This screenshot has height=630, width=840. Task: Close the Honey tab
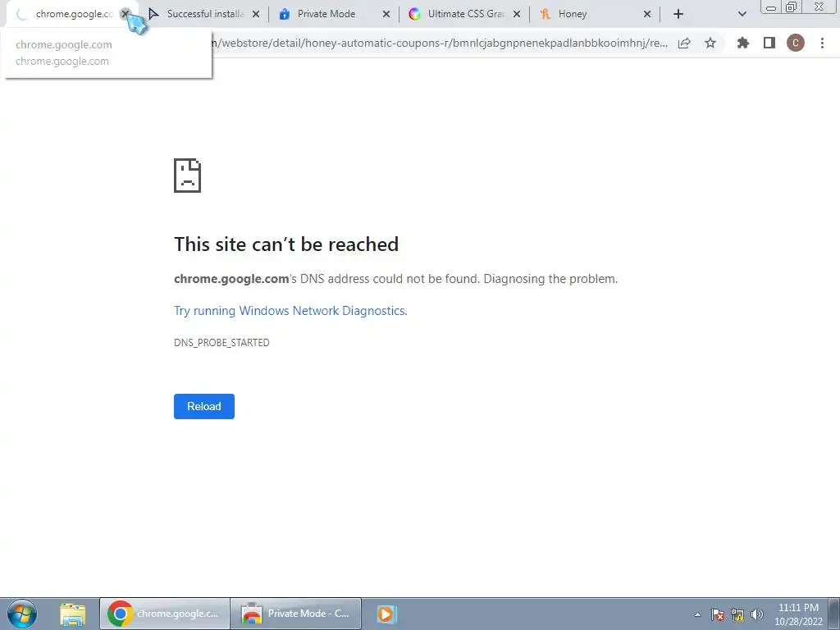pos(647,14)
